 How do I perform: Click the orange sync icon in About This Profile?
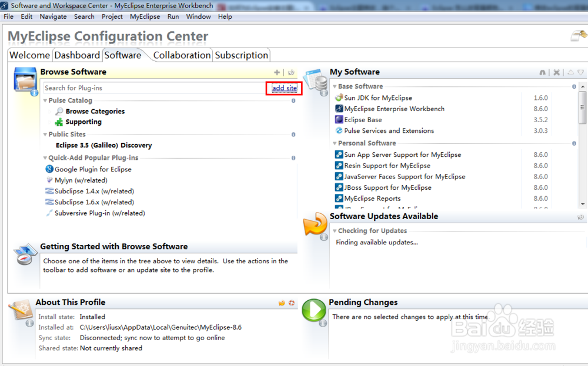[282, 303]
